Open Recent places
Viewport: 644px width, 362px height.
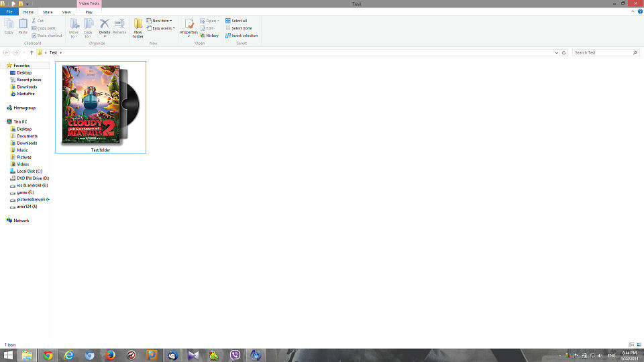point(29,80)
